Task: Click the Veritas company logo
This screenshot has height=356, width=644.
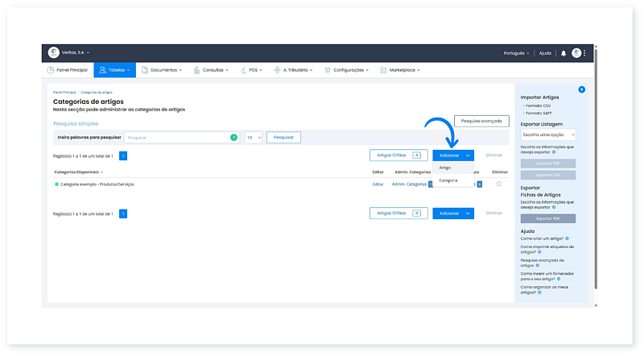Action: click(54, 53)
